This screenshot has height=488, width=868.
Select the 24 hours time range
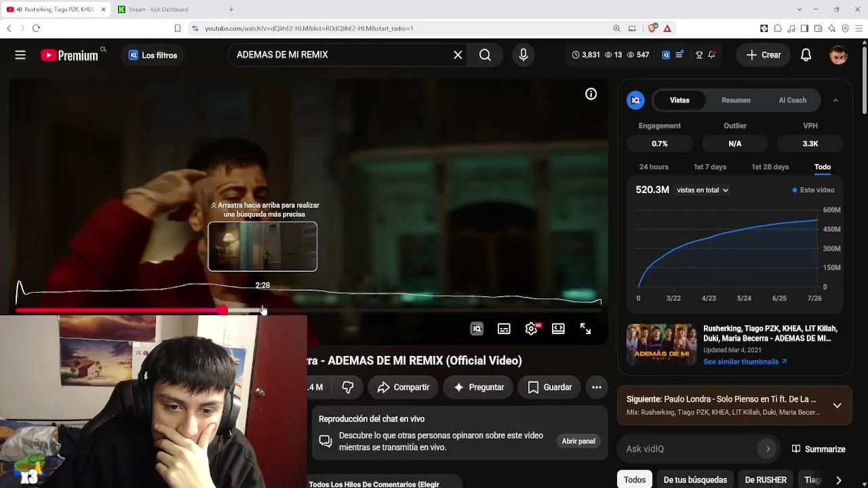[x=654, y=167]
